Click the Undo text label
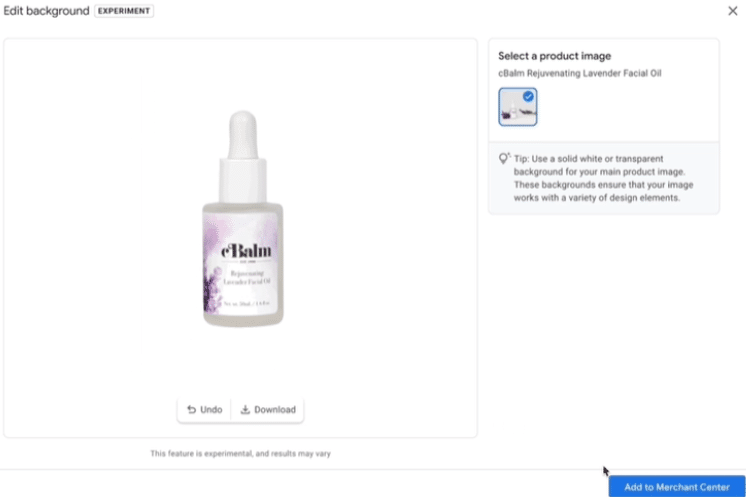This screenshot has width=746, height=497. pos(211,409)
